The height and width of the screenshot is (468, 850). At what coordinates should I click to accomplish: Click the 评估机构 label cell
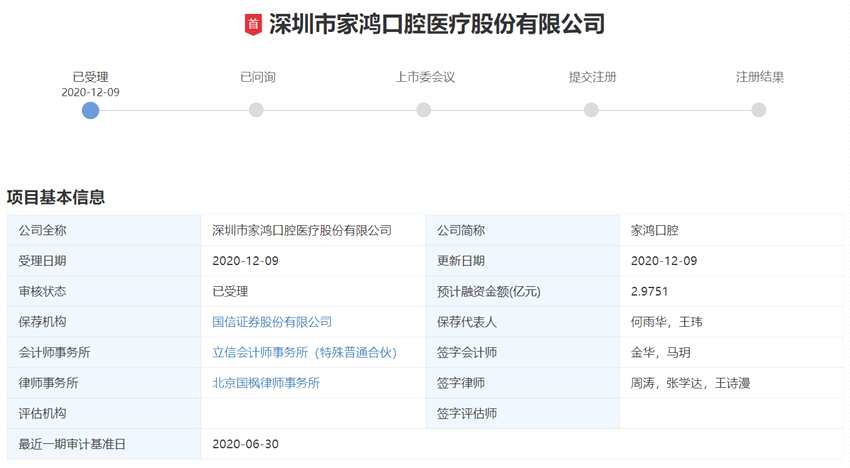pos(104,413)
